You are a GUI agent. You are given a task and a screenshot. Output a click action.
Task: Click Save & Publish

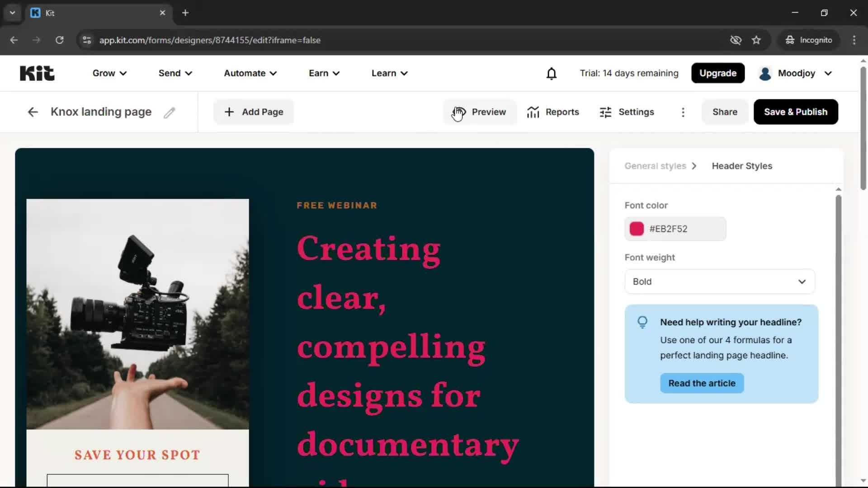click(795, 112)
